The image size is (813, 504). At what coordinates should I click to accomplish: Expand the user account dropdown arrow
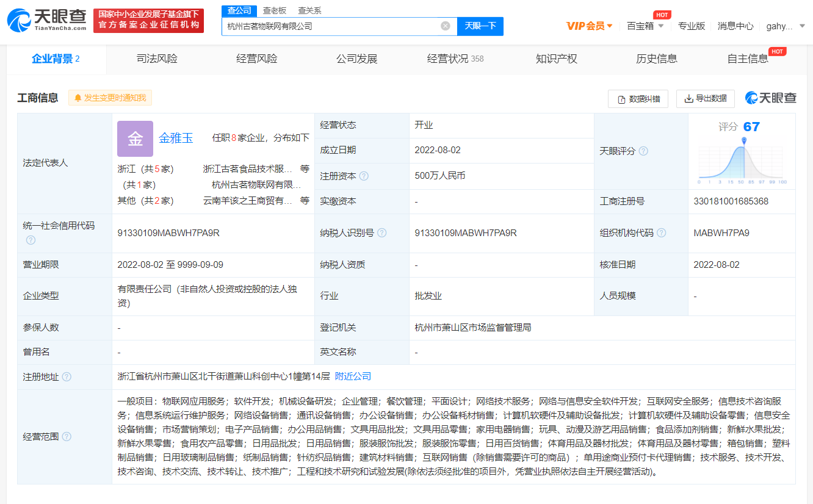coord(802,26)
